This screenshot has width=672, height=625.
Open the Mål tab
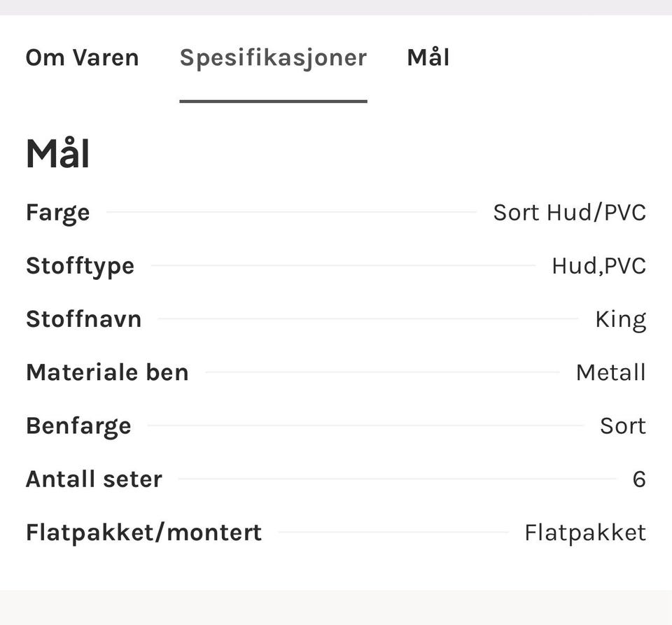[428, 57]
